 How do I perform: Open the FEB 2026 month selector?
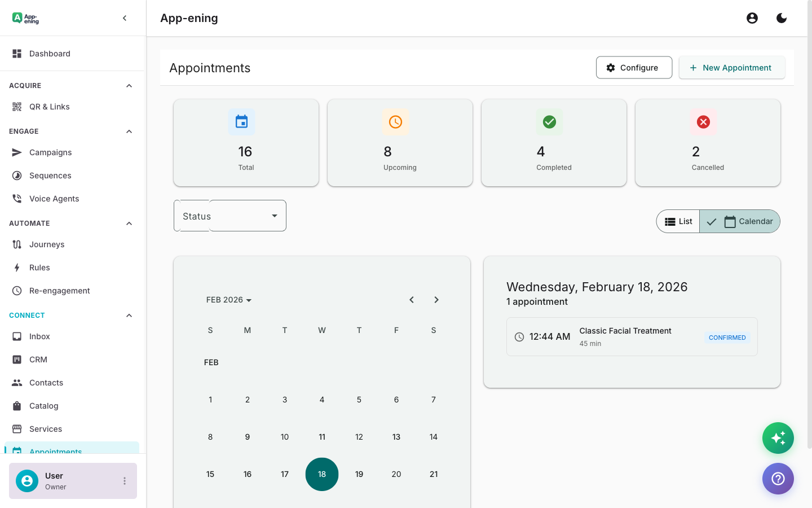coord(228,300)
